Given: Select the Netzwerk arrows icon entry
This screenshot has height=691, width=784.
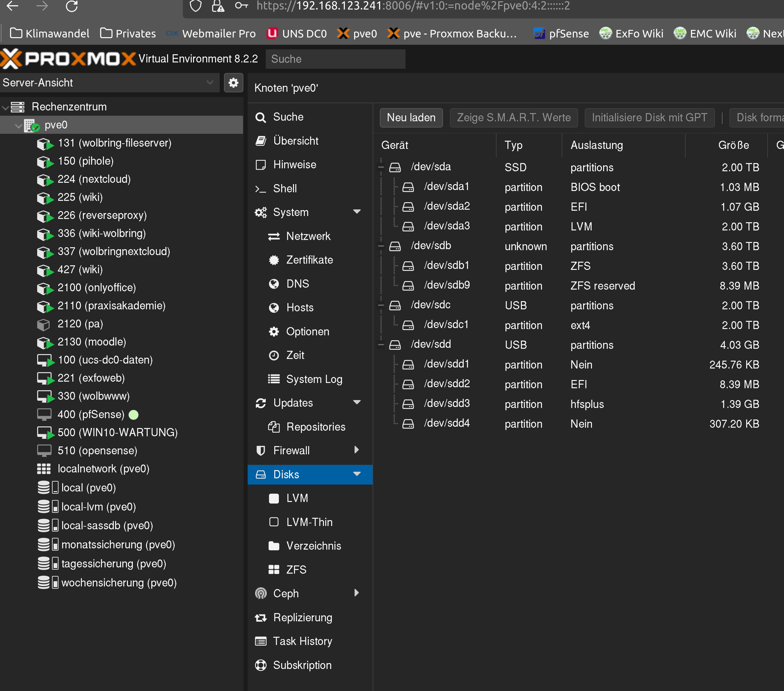Looking at the screenshot, I should click(274, 236).
